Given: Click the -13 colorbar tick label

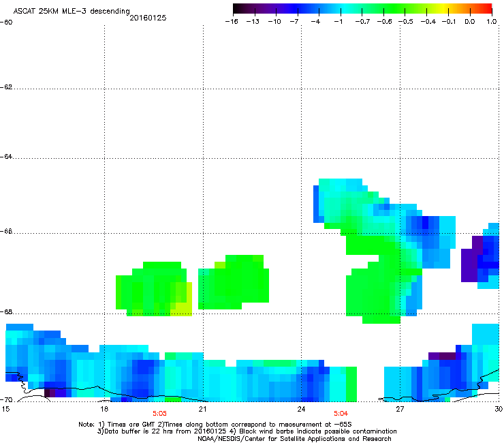Looking at the screenshot, I should click(253, 22).
